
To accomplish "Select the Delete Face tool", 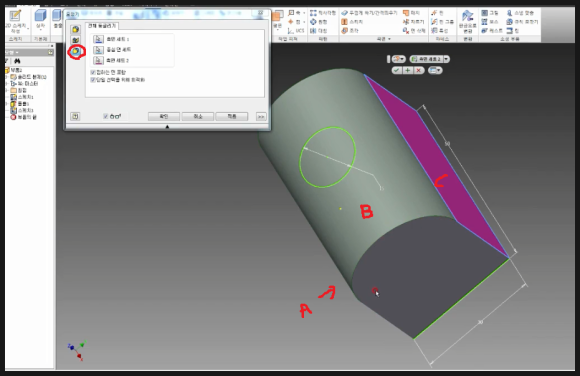I will coord(414,31).
